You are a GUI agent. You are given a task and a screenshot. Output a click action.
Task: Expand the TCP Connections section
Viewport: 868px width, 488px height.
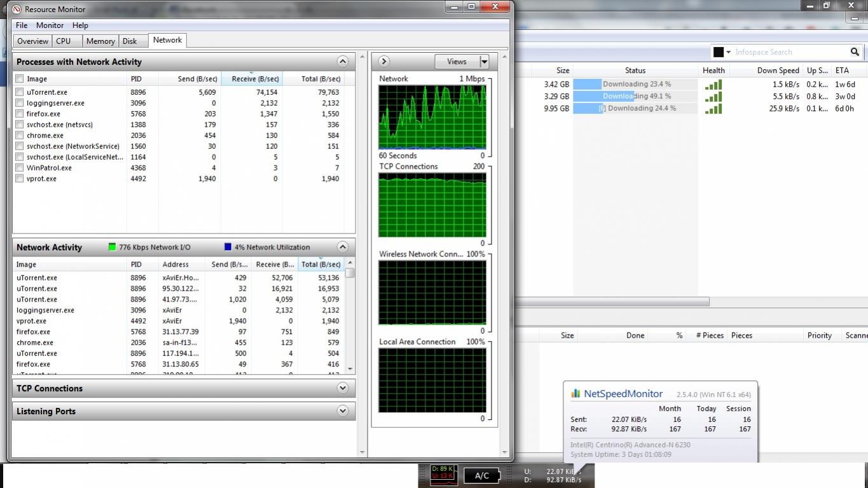pos(343,388)
